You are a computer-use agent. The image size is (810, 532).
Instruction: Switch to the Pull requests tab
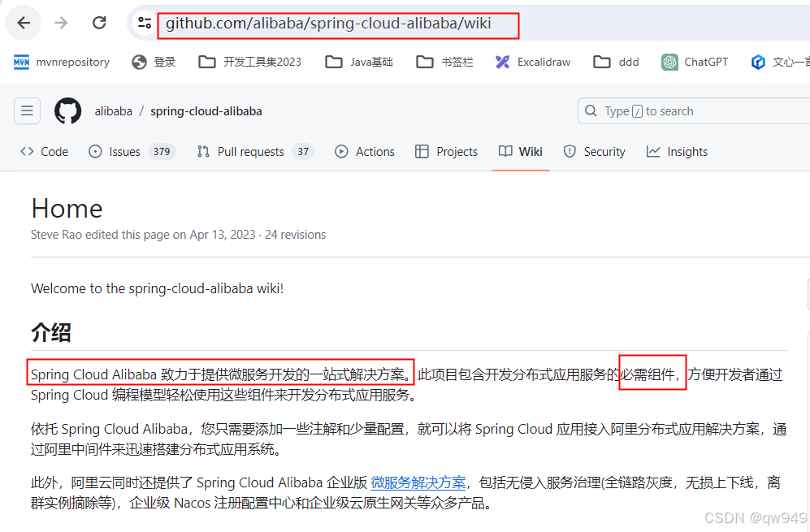point(255,151)
